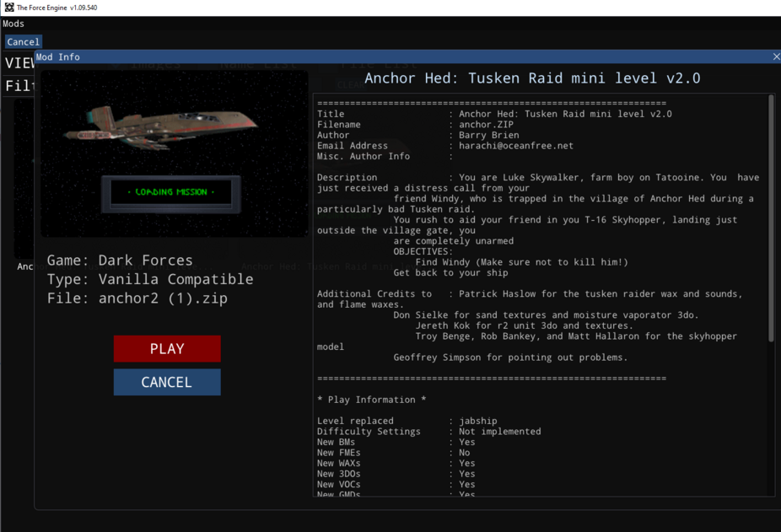This screenshot has width=781, height=532.
Task: Click the New FMEs row
Action: [394, 453]
